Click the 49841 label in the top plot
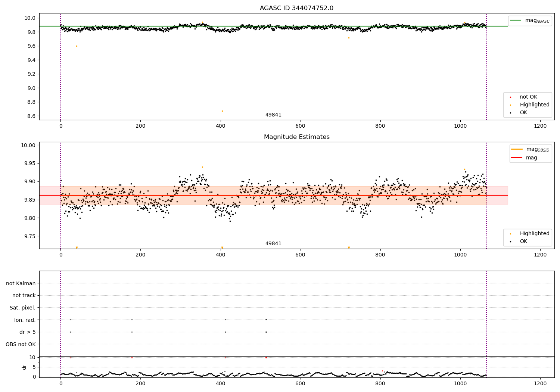 click(273, 115)
